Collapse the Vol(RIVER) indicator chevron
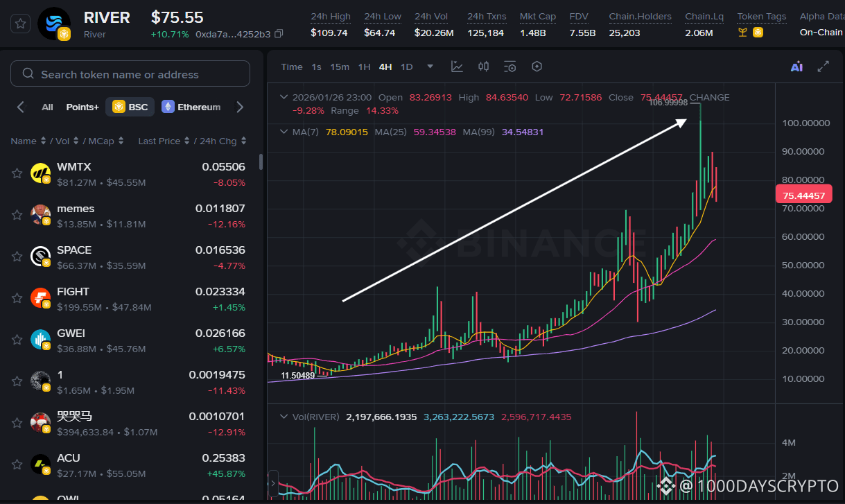 click(x=283, y=417)
